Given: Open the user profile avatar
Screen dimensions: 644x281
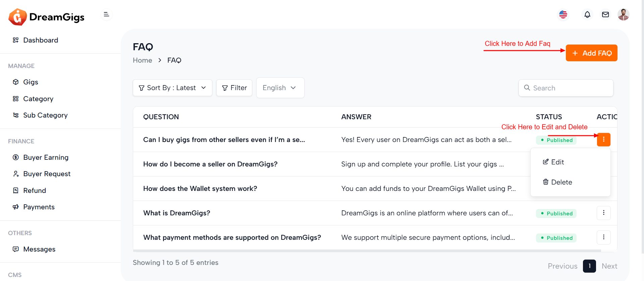Looking at the screenshot, I should point(623,15).
